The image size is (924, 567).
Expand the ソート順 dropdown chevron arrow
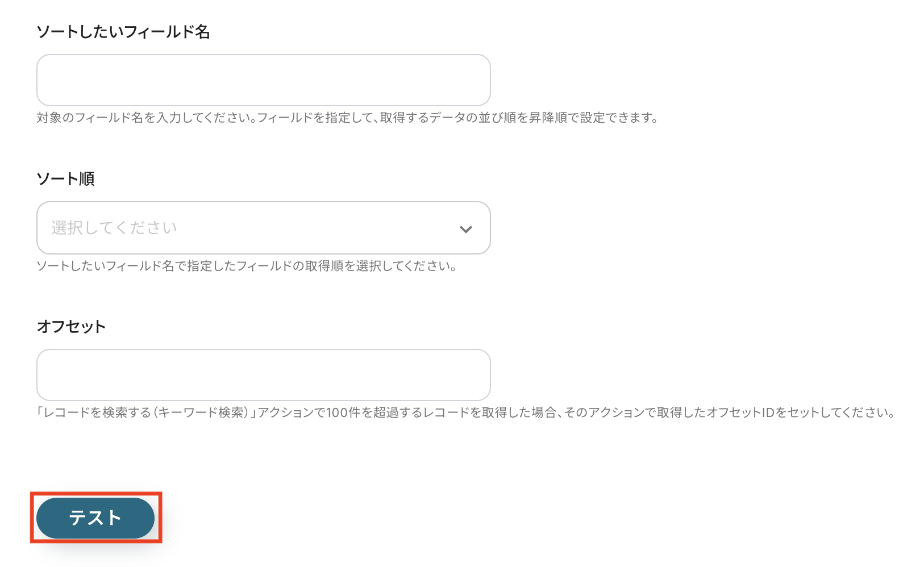(x=465, y=229)
